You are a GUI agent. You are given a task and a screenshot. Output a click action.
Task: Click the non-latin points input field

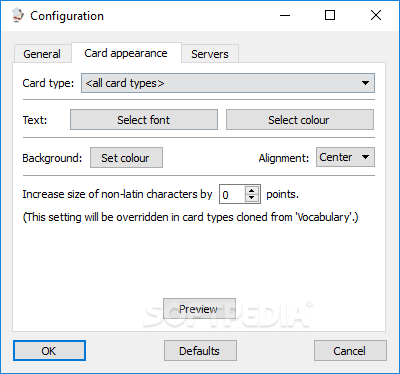pos(233,194)
